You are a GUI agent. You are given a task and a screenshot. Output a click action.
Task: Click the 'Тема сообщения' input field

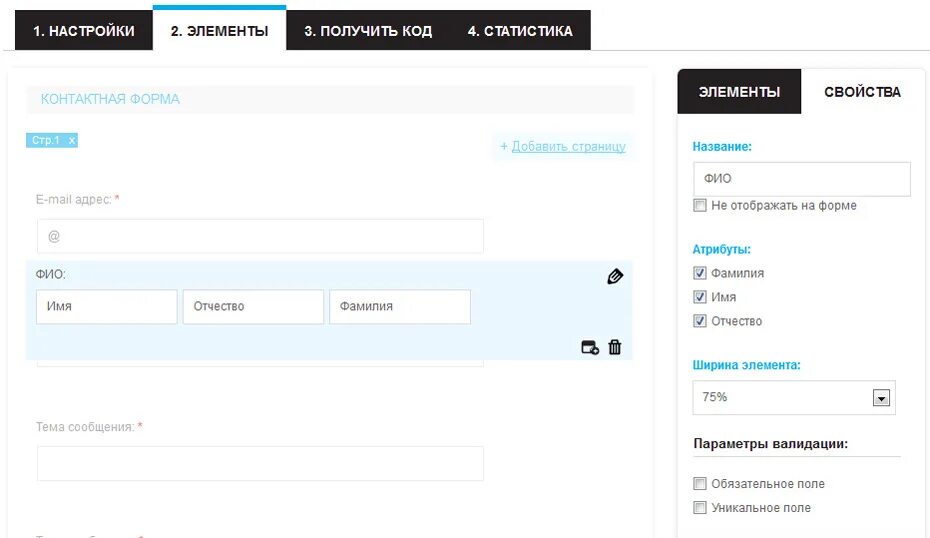[260, 463]
